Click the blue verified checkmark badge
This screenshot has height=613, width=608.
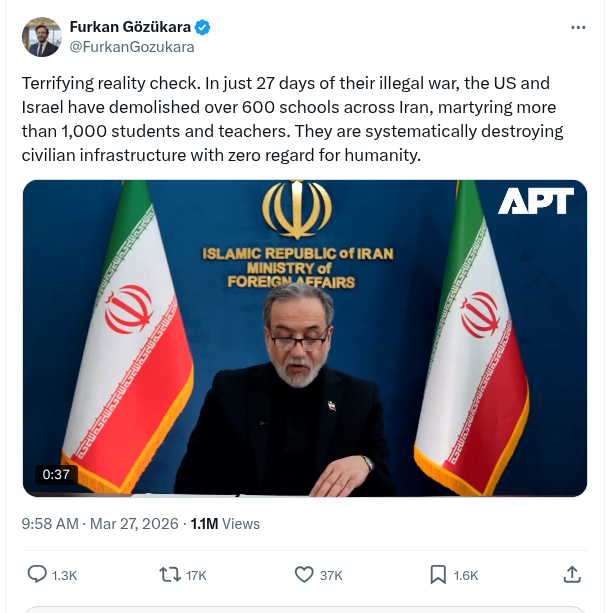point(202,27)
